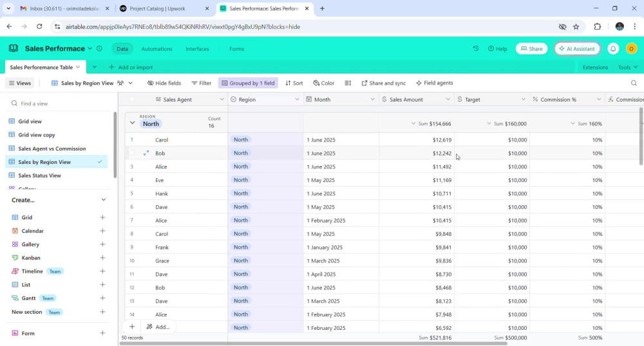This screenshot has width=644, height=346.
Task: Click Grouped by 1 field
Action: click(x=248, y=83)
